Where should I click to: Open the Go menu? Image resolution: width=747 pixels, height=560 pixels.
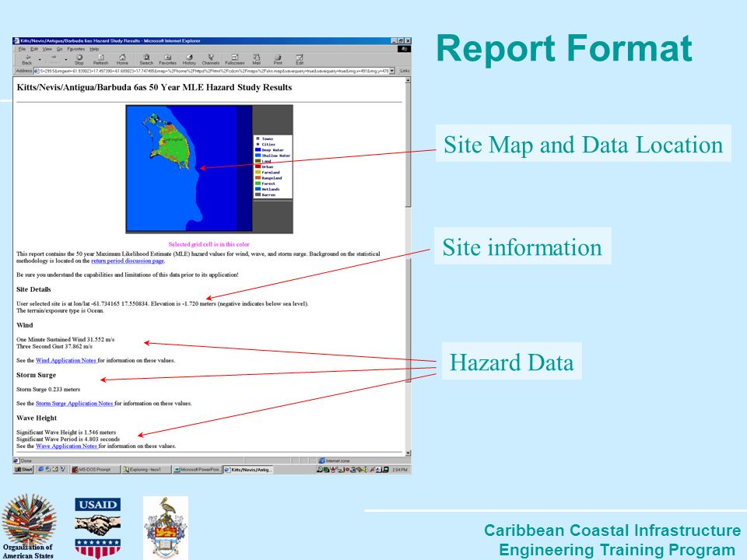[60, 49]
